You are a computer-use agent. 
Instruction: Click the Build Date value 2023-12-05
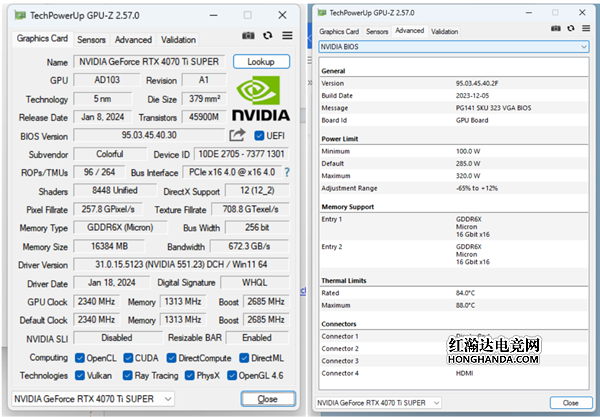[472, 95]
